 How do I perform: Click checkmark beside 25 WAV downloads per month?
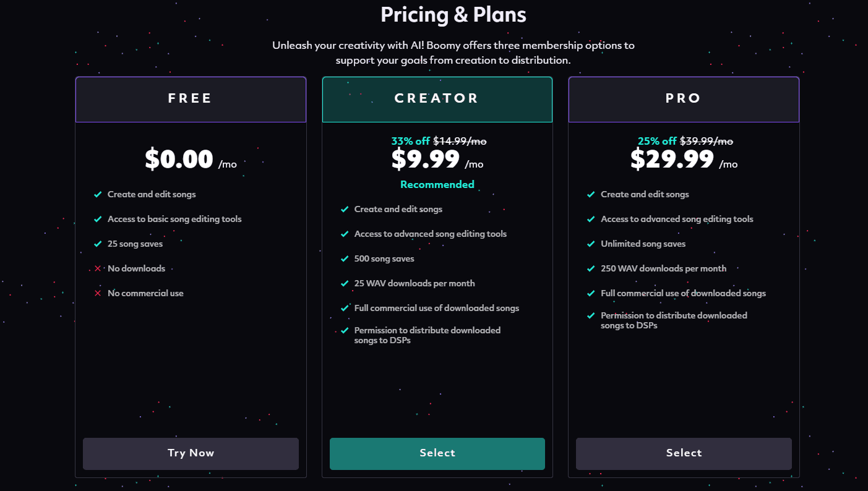point(345,283)
